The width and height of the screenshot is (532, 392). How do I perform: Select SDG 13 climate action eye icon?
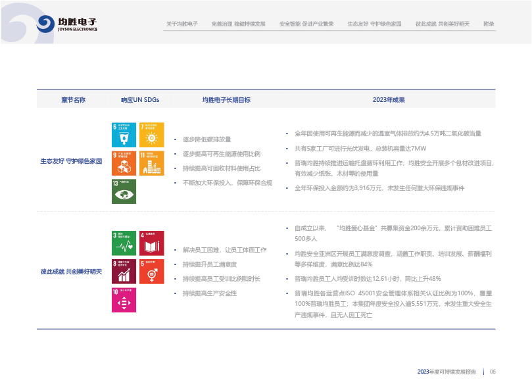point(124,191)
